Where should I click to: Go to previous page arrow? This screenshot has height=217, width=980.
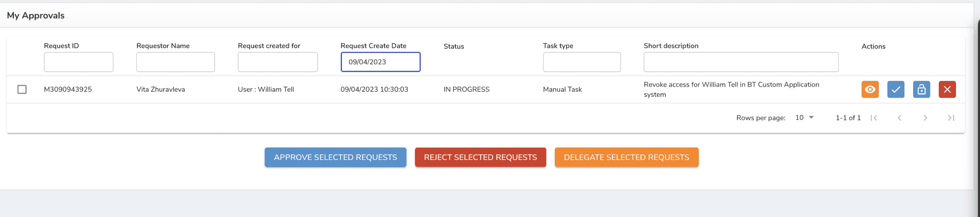[899, 118]
